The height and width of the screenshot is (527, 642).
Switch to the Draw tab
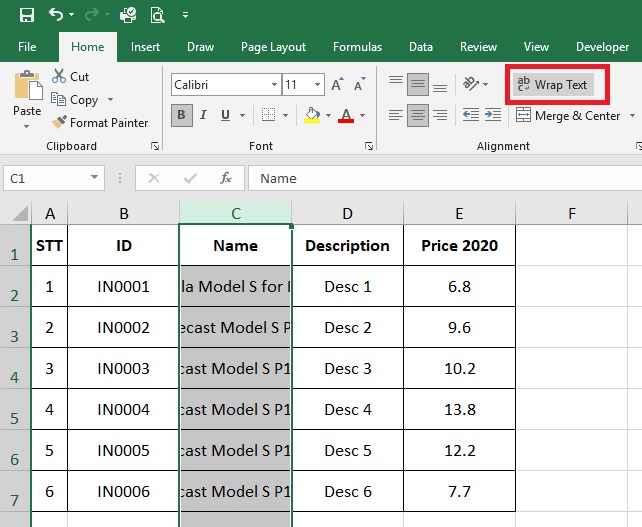[x=200, y=47]
